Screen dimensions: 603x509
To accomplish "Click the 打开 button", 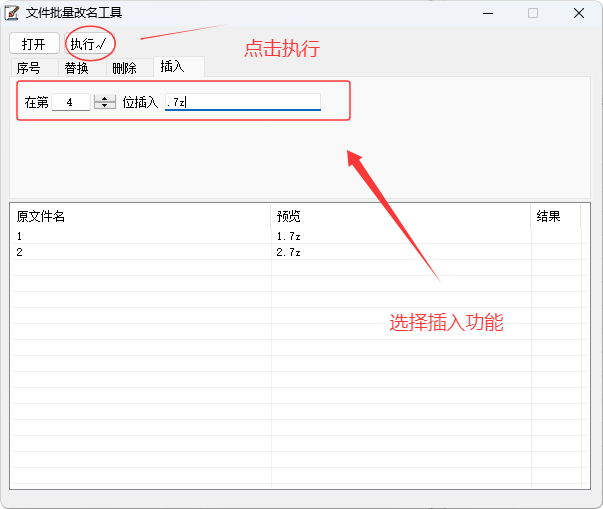I will (34, 43).
